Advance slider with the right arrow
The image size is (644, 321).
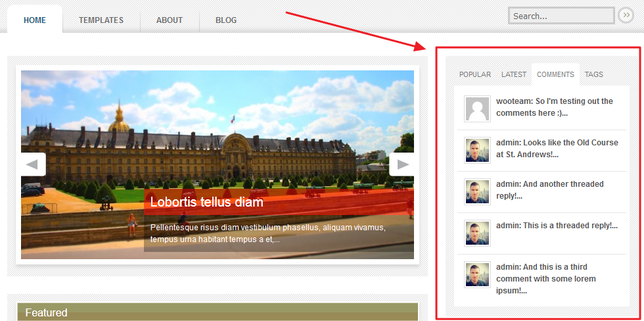(402, 164)
